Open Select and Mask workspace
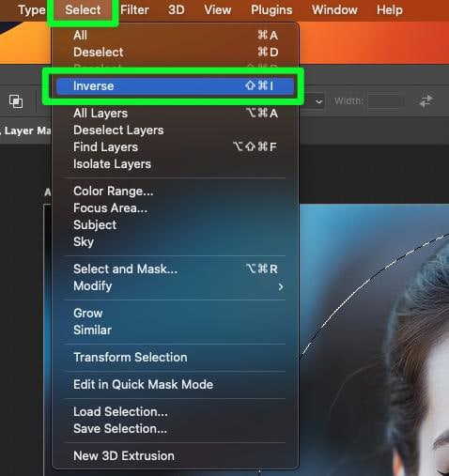 (x=176, y=269)
